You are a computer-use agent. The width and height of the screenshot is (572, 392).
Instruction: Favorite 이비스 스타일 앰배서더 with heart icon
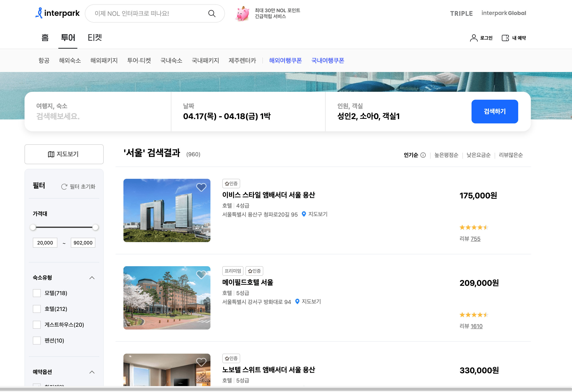click(x=201, y=187)
